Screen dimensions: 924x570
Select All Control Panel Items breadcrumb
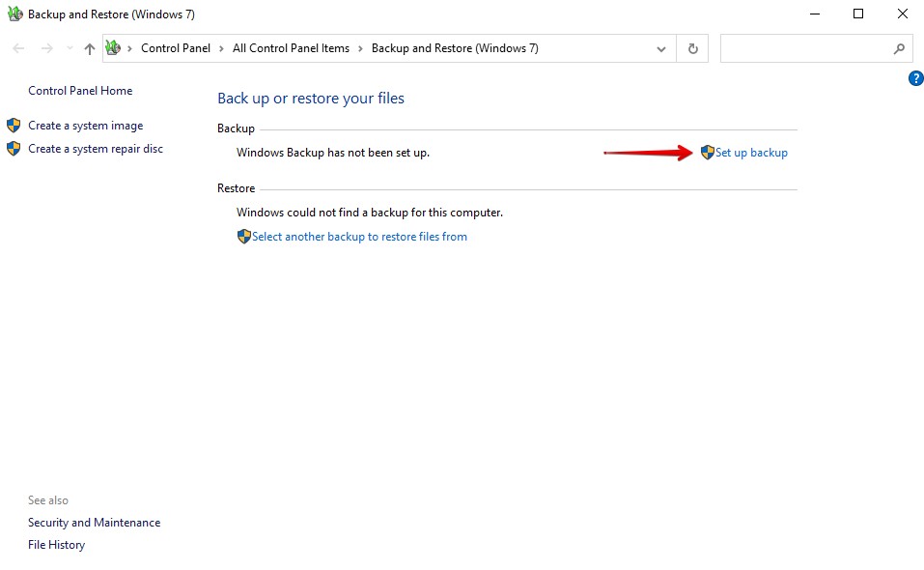pyautogui.click(x=292, y=48)
